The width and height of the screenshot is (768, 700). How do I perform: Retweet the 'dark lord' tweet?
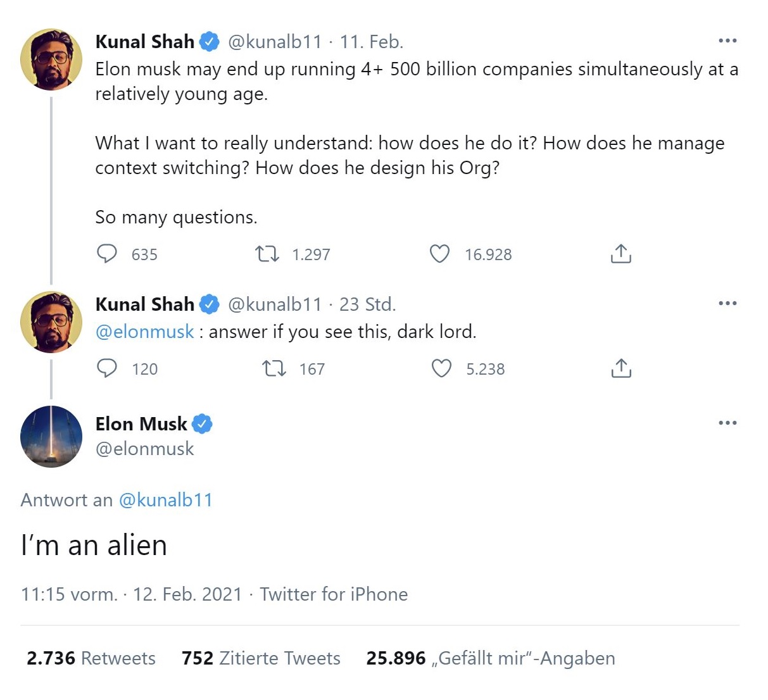coord(274,368)
